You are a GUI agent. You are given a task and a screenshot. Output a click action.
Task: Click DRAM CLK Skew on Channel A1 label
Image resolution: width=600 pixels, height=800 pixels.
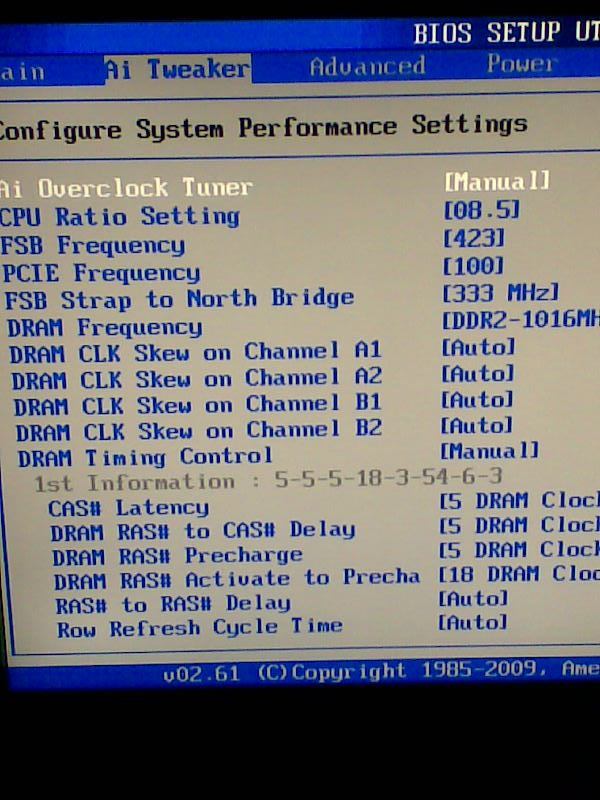195,353
